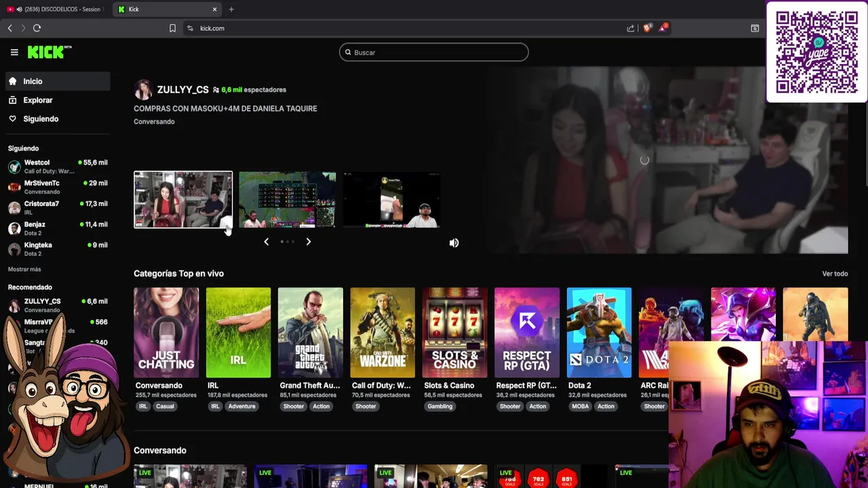Open Slots & Casino category card

[455, 332]
